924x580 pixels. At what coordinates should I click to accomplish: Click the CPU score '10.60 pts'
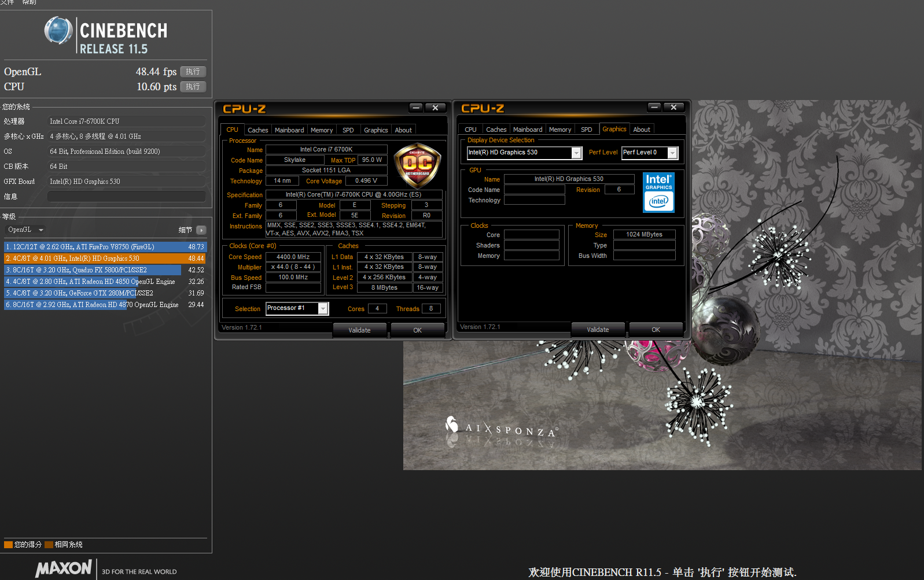point(157,87)
